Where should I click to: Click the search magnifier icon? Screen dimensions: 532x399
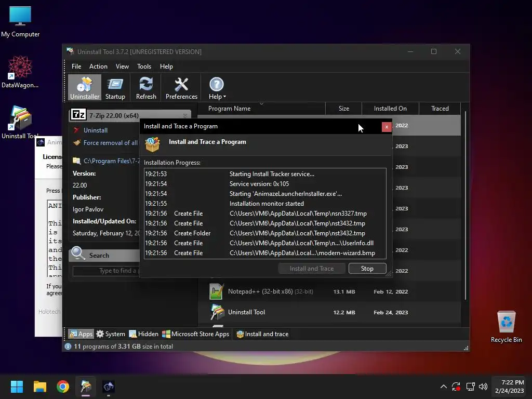pos(78,253)
